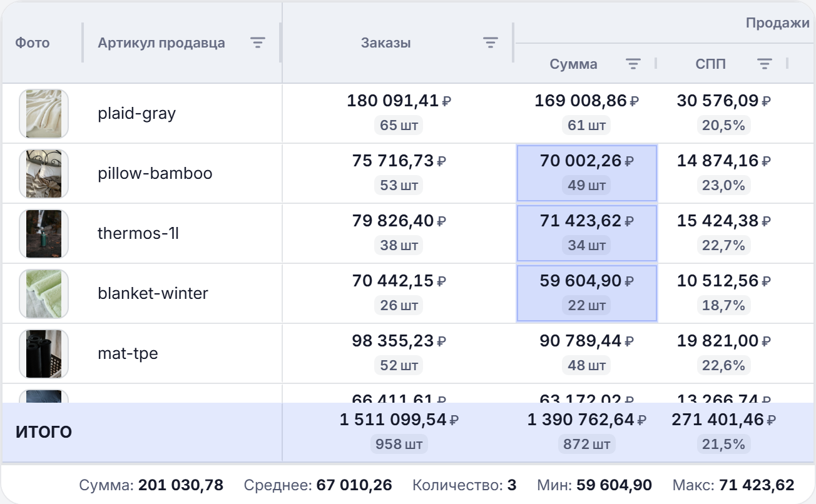Image resolution: width=816 pixels, height=504 pixels.
Task: Select orders cell 70 442,15 ₽
Action: click(399, 293)
